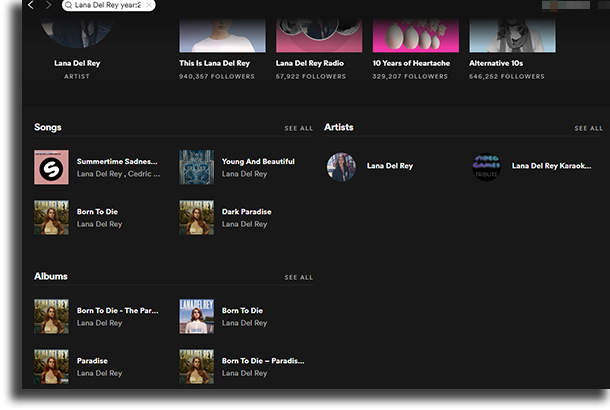Open This Is Lana Del Rey playlist cover
610x410 pixels.
click(x=222, y=35)
